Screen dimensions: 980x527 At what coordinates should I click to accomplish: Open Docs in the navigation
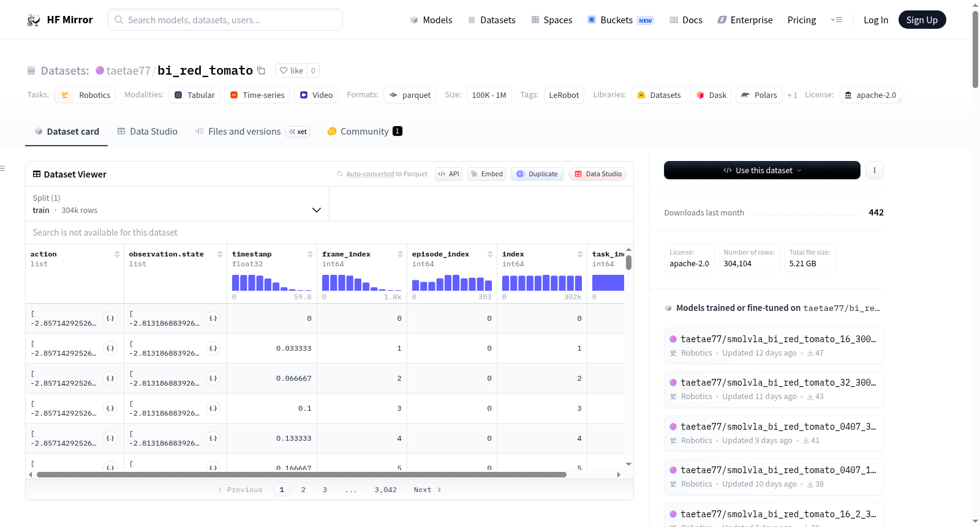[686, 20]
